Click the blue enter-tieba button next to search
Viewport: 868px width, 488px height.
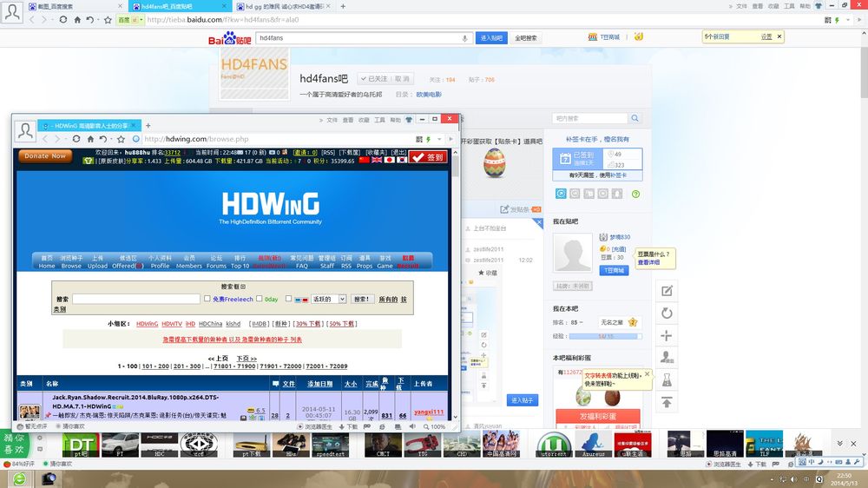[x=491, y=38]
